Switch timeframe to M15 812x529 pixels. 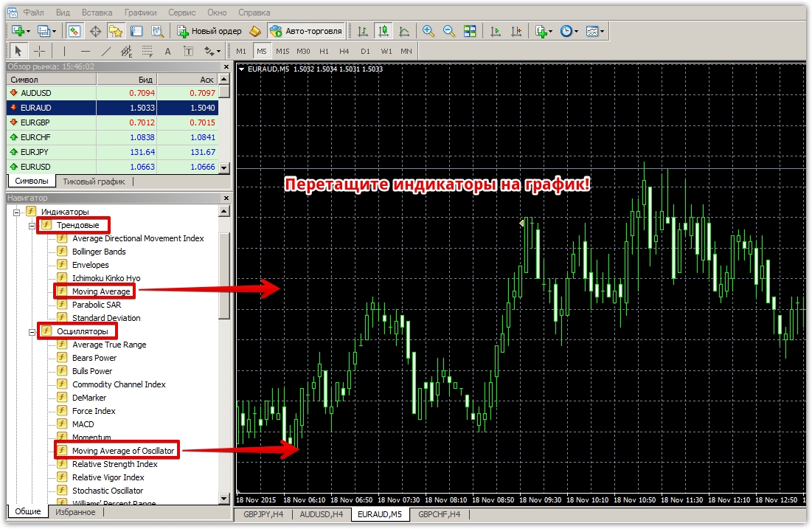point(282,51)
